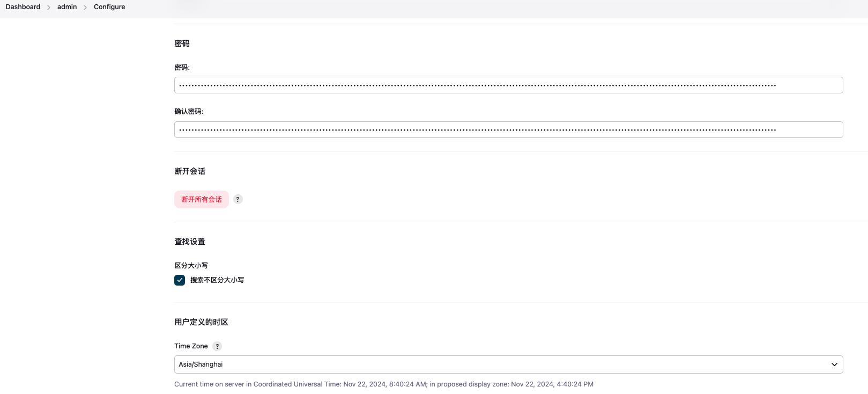The height and width of the screenshot is (394, 868).
Task: Click the 用户定义的时区 section heading
Action: click(201, 322)
